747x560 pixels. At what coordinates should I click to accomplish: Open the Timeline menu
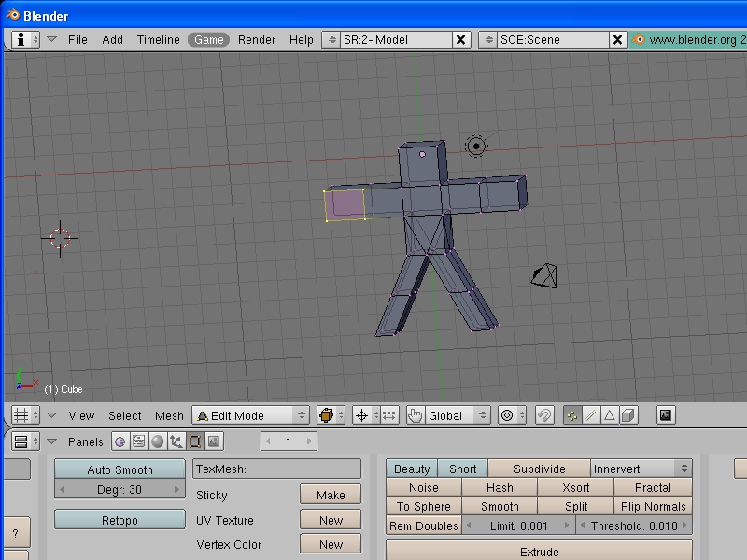[158, 39]
